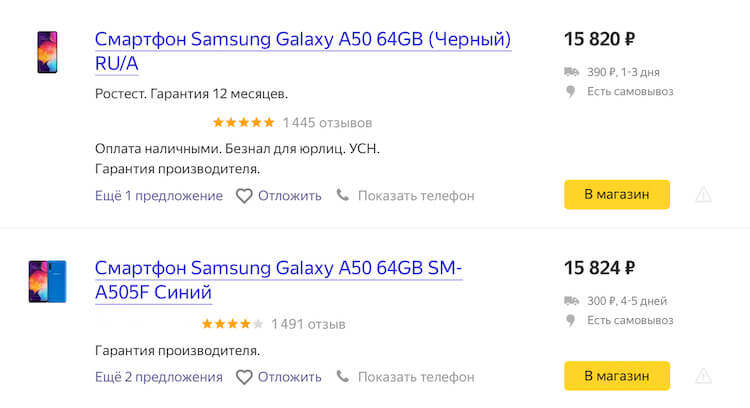Open the 1445 отзывов reviews link
The width and height of the screenshot is (750, 408).
327,123
